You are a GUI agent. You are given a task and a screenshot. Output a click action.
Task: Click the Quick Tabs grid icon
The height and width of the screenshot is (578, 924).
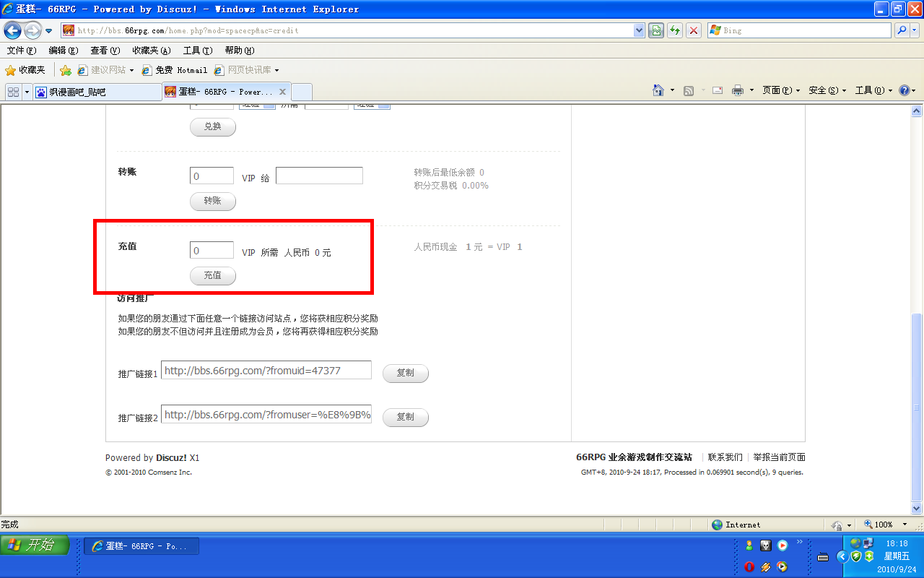coord(13,92)
